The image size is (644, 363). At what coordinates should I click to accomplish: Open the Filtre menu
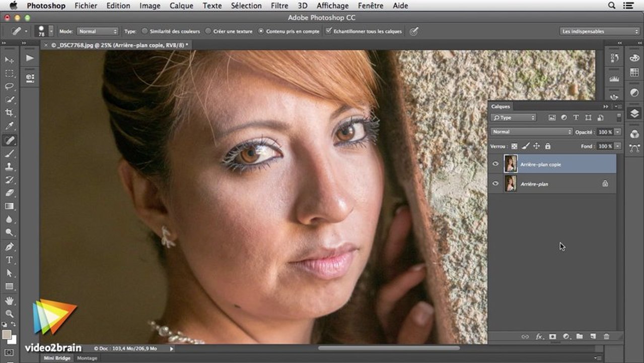click(x=279, y=6)
